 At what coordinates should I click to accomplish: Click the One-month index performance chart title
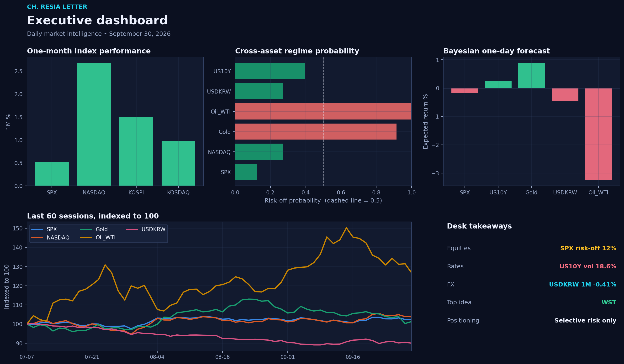click(89, 51)
